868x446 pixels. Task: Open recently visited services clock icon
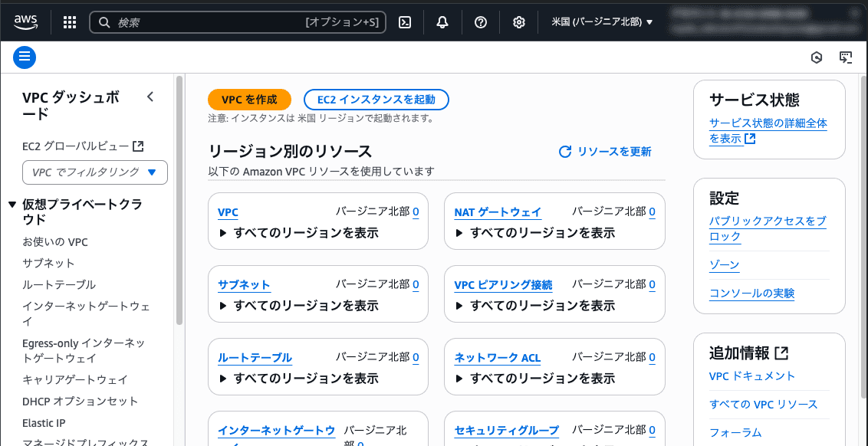816,57
